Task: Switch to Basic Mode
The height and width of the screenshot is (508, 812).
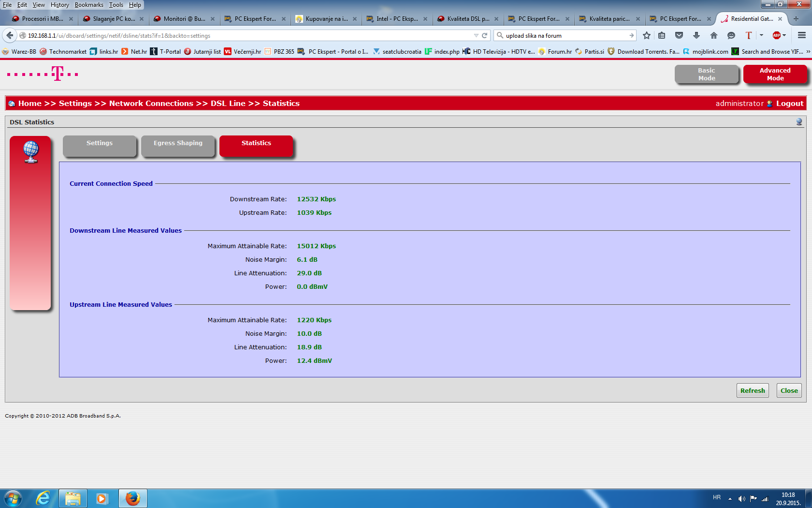Action: [x=707, y=75]
